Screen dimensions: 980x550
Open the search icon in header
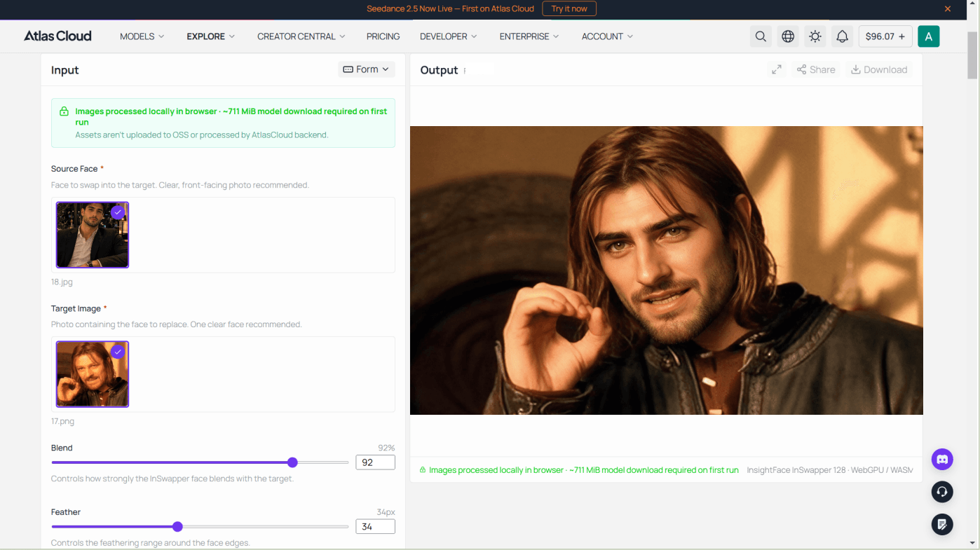(761, 36)
